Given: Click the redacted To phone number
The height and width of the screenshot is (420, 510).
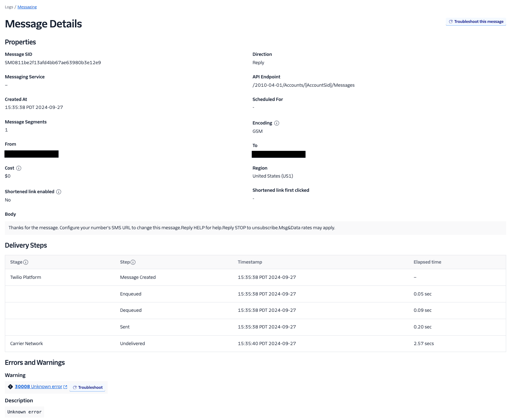Looking at the screenshot, I should click(278, 154).
